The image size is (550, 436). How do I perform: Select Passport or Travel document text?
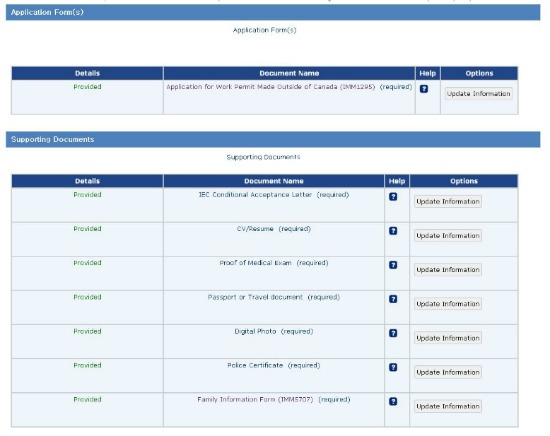point(255,297)
